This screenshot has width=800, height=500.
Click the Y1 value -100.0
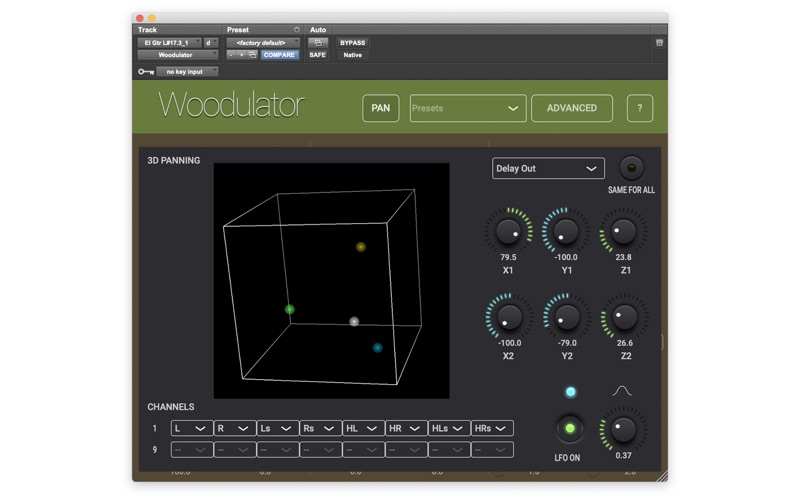click(566, 257)
